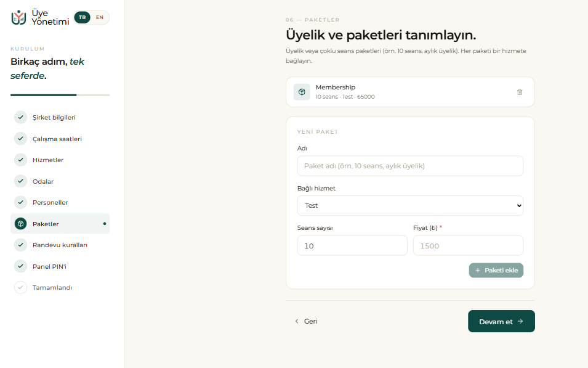Open the Şirket bilgileri step

click(x=60, y=117)
